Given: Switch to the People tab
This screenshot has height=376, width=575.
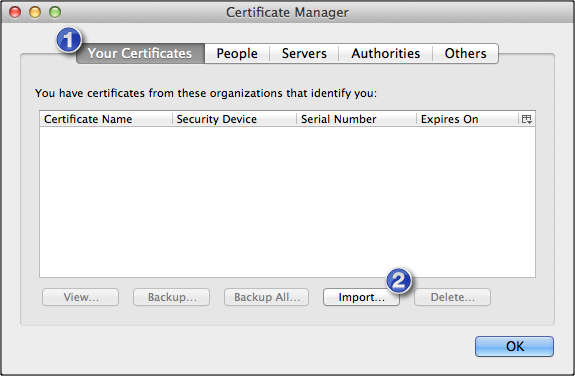Looking at the screenshot, I should coord(237,54).
